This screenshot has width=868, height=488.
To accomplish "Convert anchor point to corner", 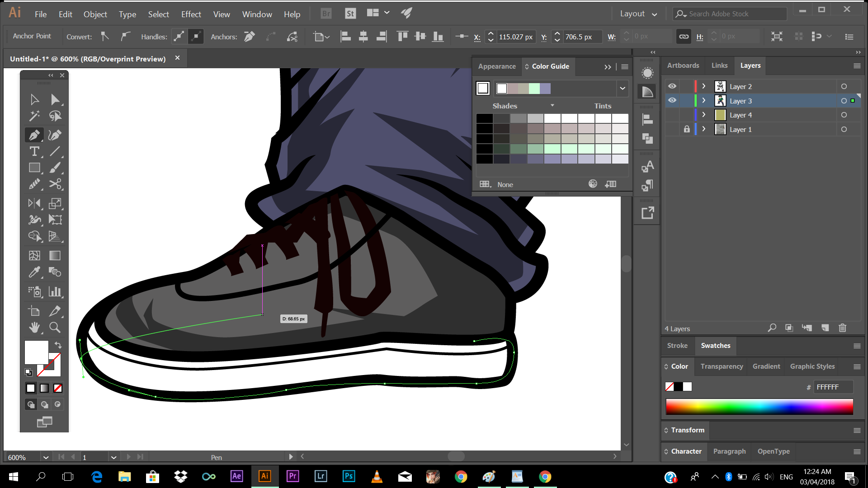I will (105, 37).
